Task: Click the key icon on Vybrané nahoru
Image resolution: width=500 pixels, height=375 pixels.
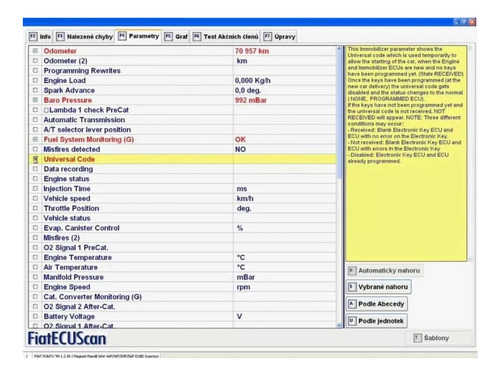Action: coord(352,287)
